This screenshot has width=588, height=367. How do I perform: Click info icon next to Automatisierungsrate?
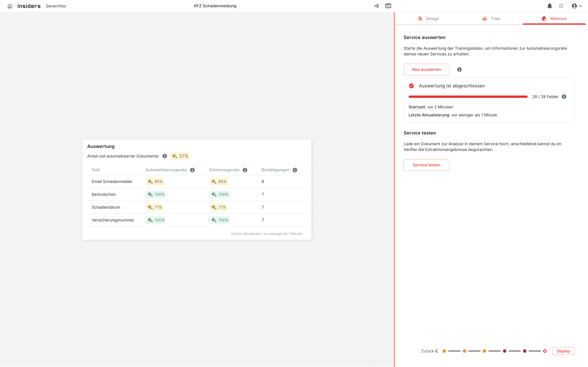[192, 170]
